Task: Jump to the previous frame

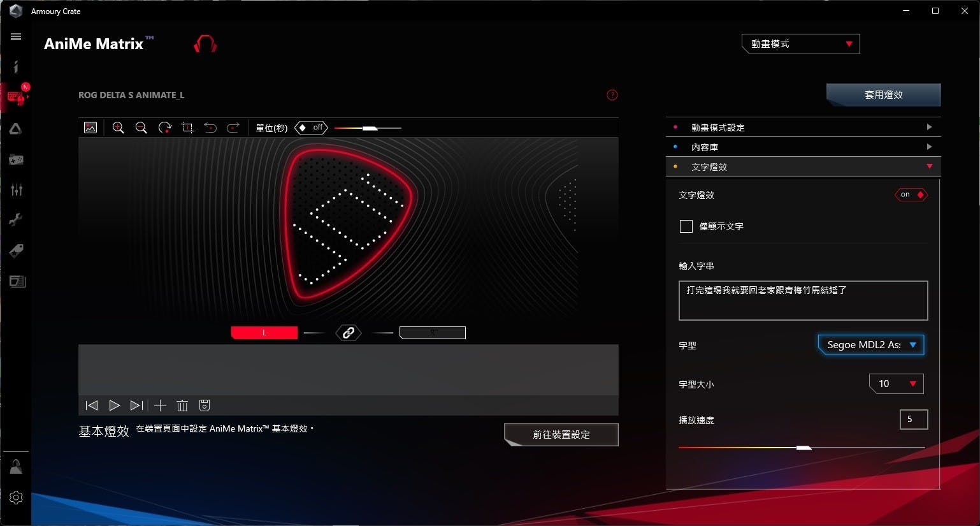Action: tap(92, 405)
